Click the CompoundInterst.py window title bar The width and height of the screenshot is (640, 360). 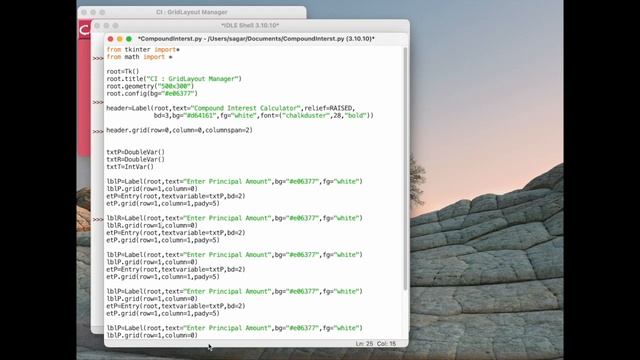click(256, 39)
